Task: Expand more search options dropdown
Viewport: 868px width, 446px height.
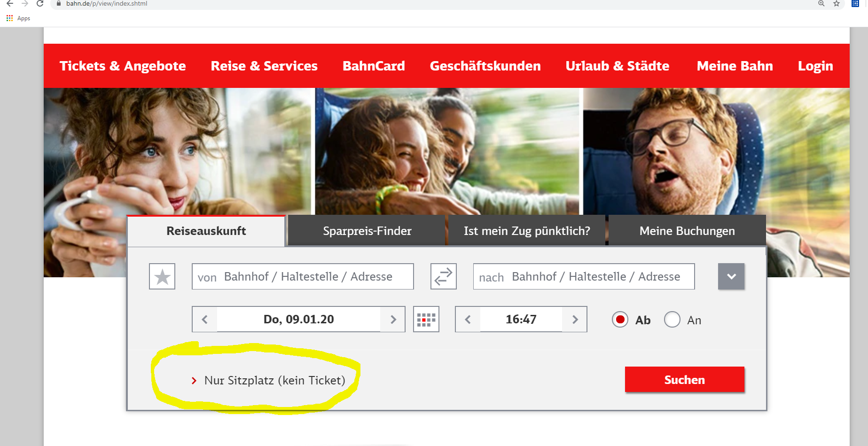Action: 731,276
